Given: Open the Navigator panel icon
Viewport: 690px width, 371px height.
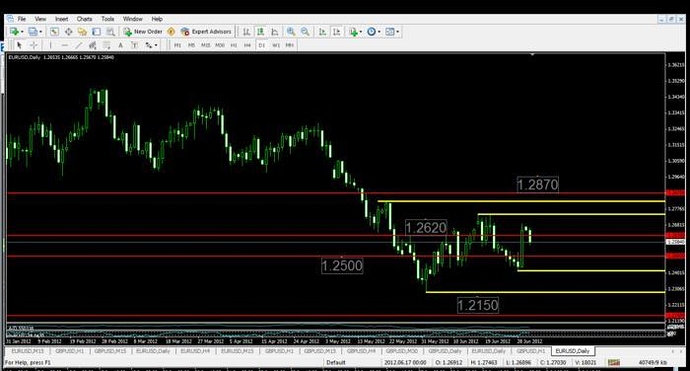Looking at the screenshot, I should tap(82, 32).
